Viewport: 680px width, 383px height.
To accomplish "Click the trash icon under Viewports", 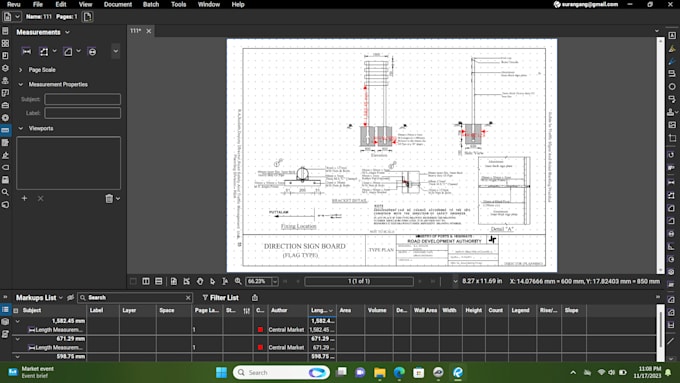I will tap(109, 198).
